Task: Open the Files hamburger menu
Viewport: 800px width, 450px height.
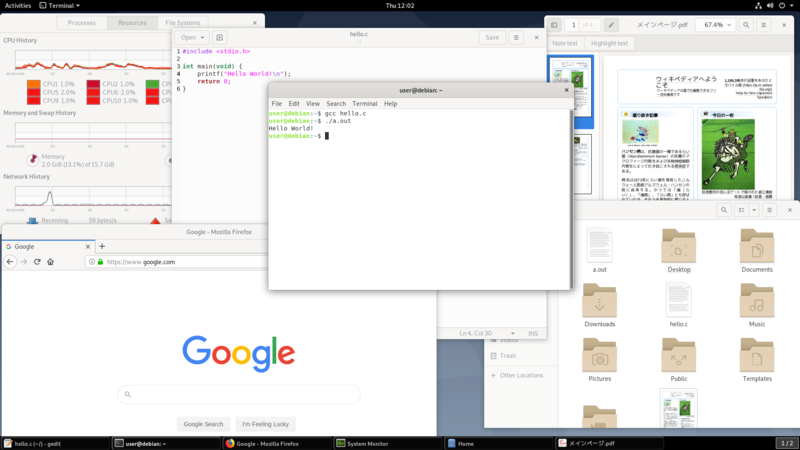Action: (x=769, y=210)
